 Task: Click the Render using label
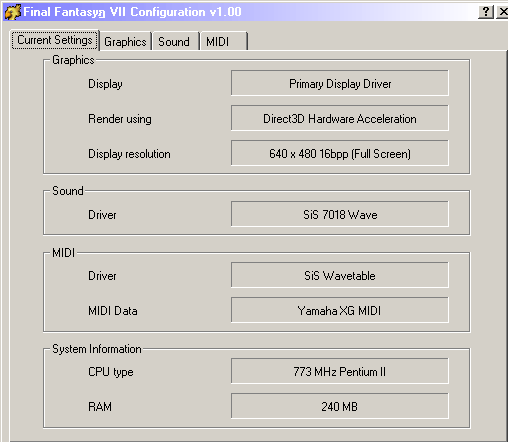coord(120,119)
